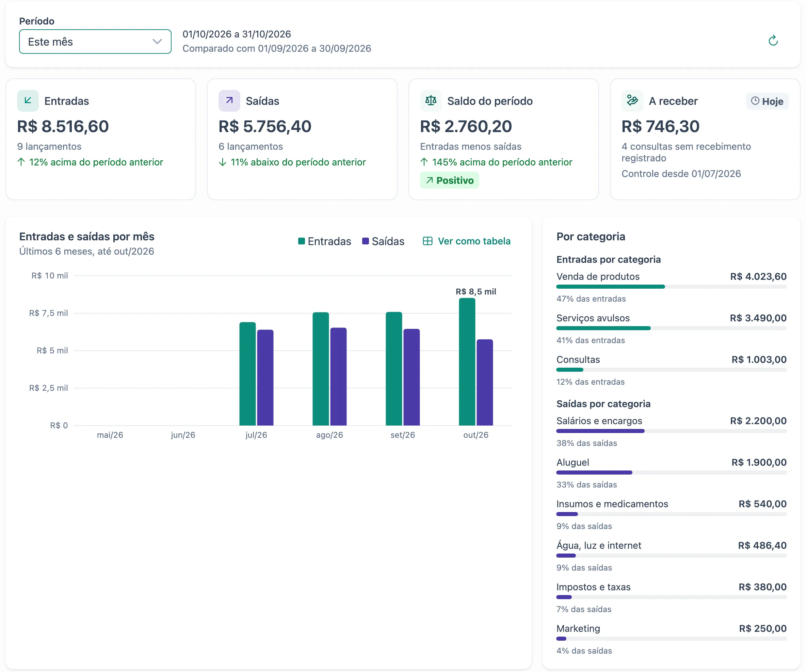Click the balance scale icon beside Saldo do período

[x=431, y=100]
